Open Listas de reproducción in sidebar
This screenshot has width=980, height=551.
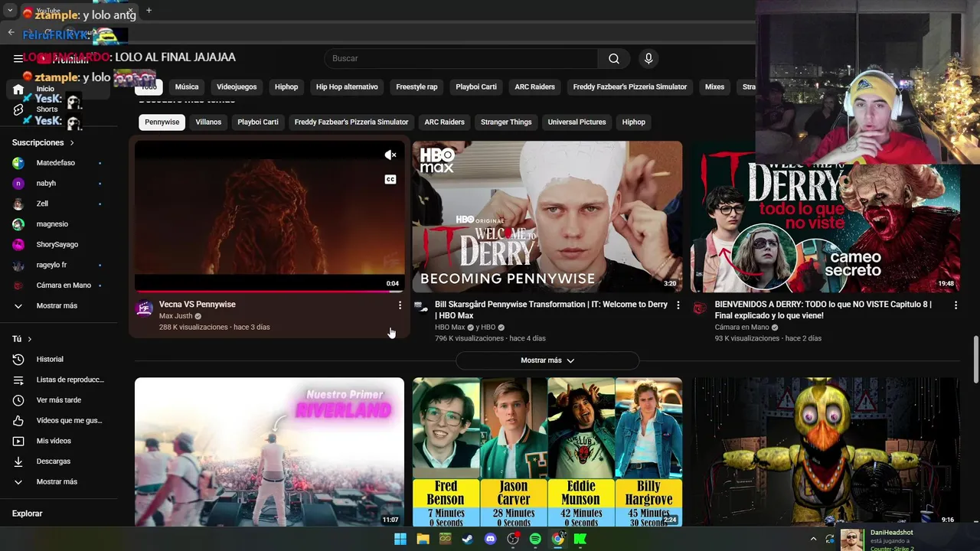59,380
